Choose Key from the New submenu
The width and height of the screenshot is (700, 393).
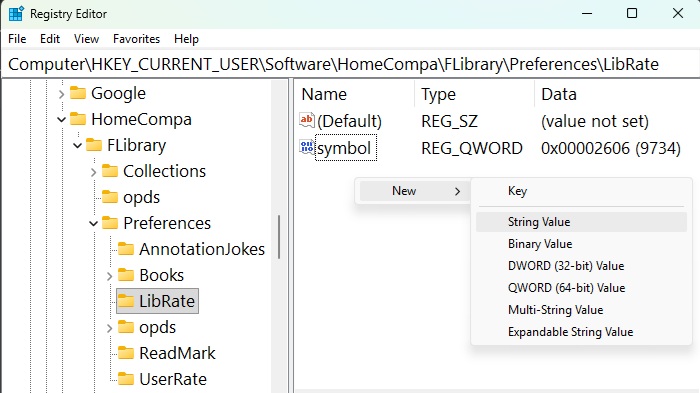point(581,191)
